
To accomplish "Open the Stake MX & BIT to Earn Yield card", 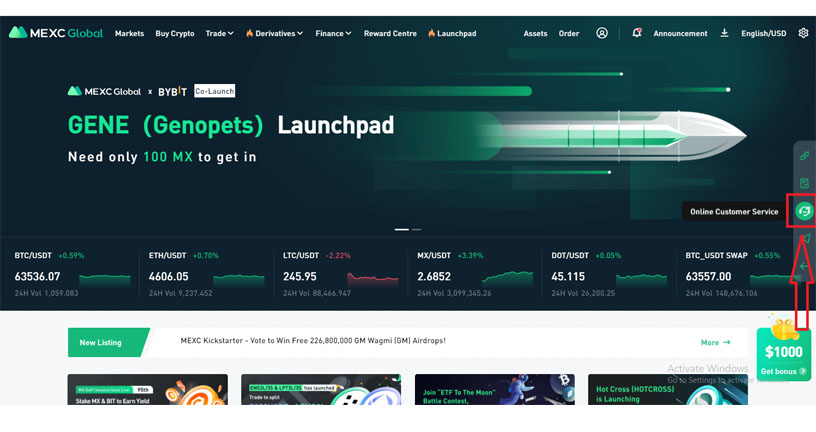I will click(x=148, y=389).
